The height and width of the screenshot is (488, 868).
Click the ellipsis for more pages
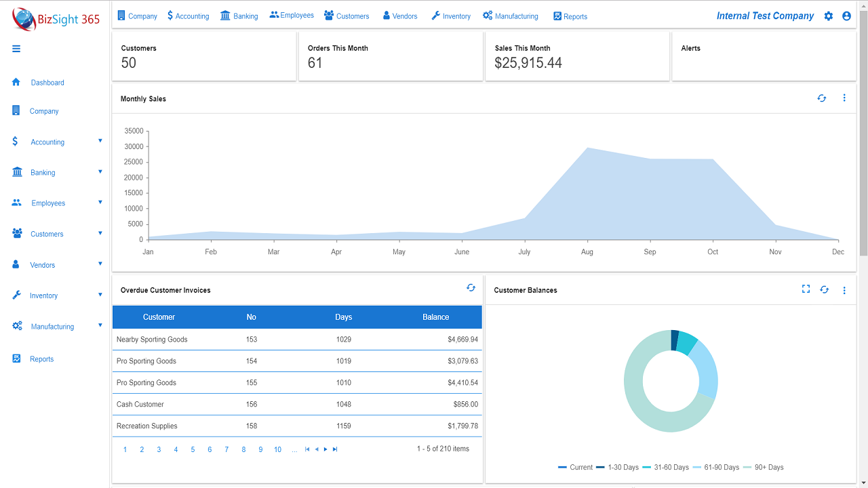coord(294,449)
